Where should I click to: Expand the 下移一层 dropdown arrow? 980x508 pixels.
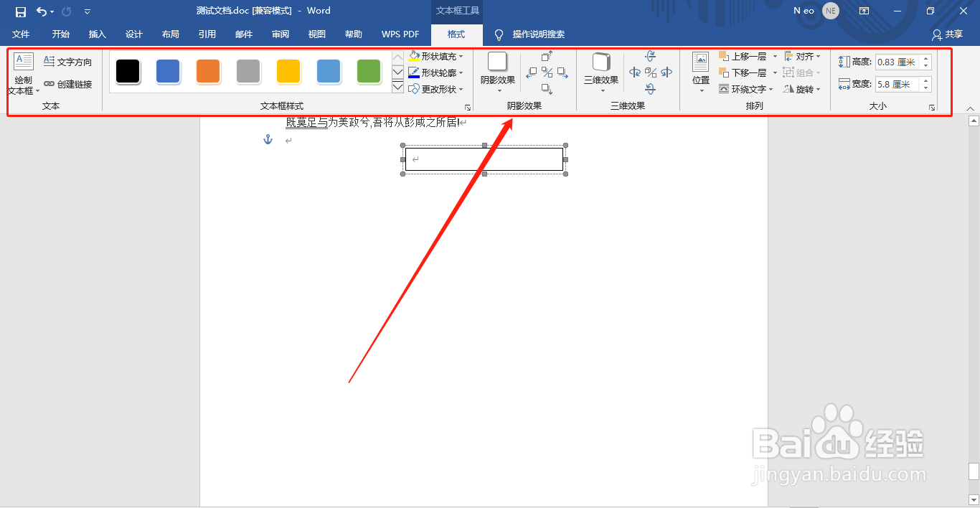coord(775,72)
